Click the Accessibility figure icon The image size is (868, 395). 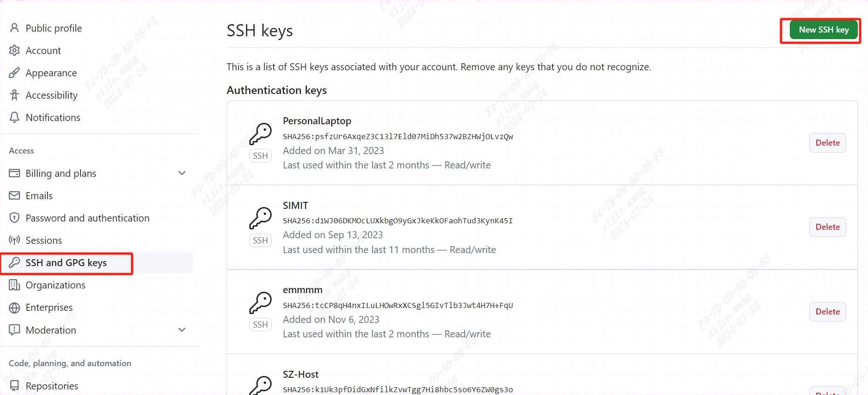point(14,95)
